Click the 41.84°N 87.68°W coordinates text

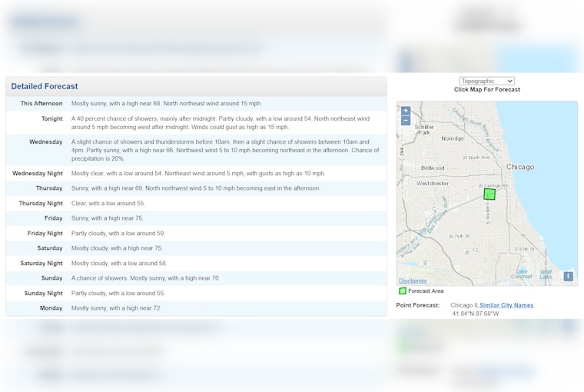(475, 314)
